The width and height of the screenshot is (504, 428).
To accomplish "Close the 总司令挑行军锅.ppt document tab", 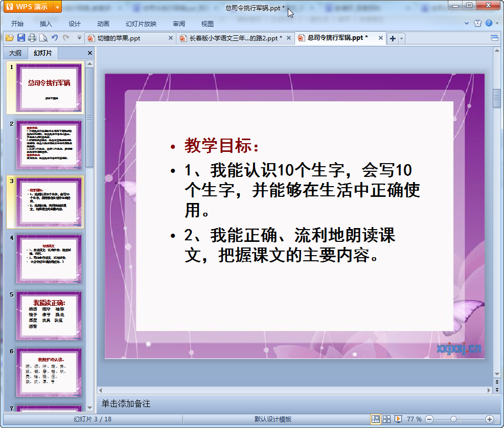I will point(381,38).
